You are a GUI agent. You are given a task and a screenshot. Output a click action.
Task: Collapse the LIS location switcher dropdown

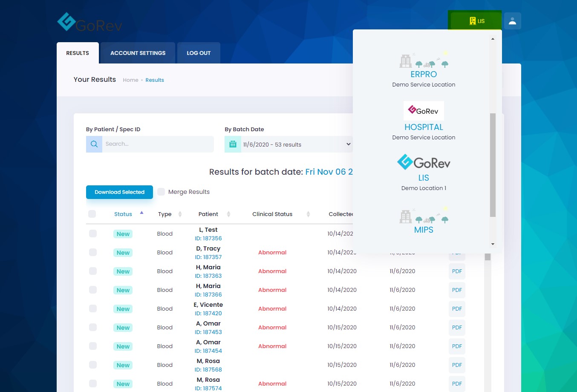coord(475,21)
